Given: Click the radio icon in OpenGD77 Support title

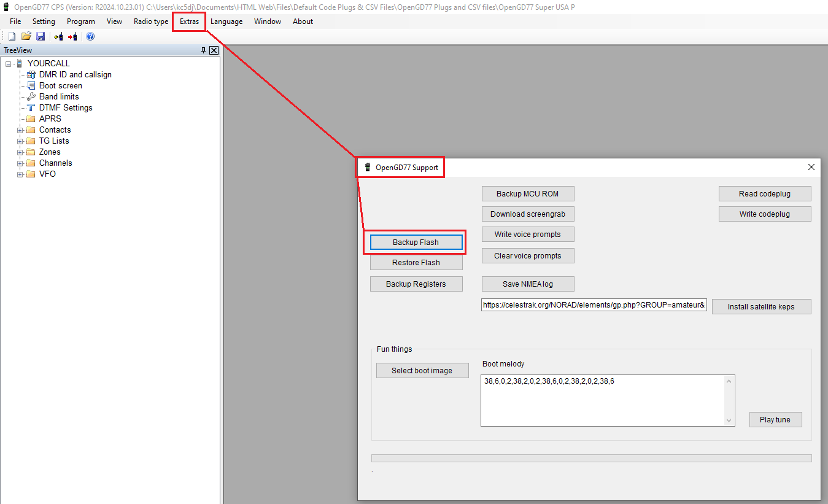Looking at the screenshot, I should pos(368,167).
